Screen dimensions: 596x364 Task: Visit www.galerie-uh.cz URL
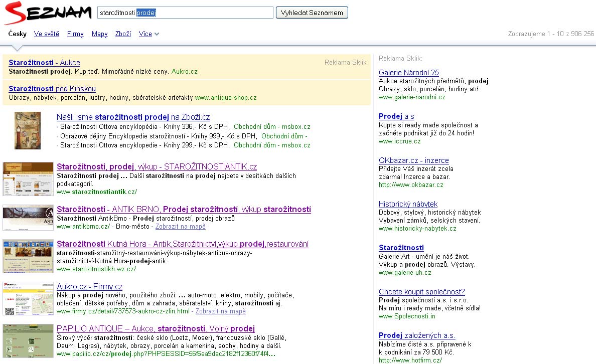tap(405, 273)
